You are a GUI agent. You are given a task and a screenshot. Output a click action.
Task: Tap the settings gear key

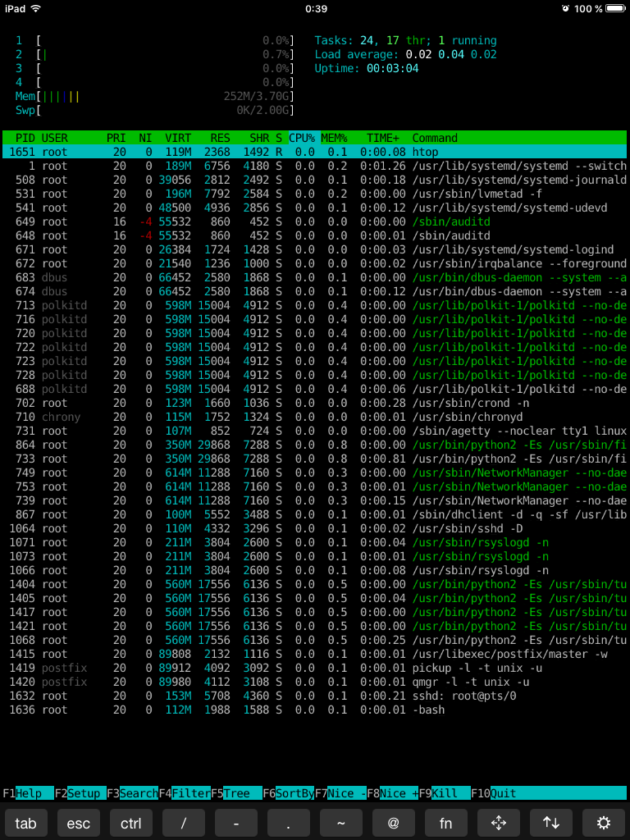click(x=603, y=823)
